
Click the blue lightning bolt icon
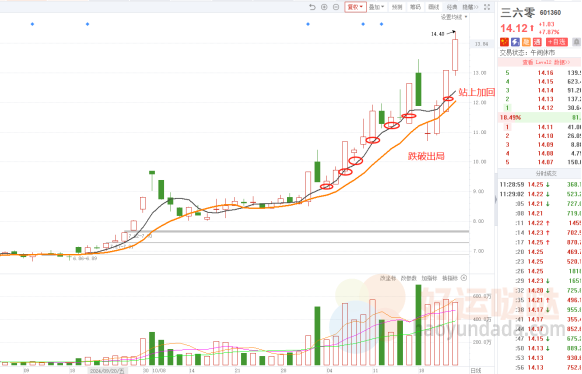(515, 42)
